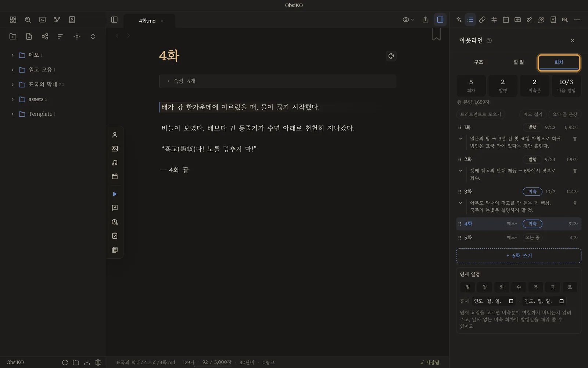Open the search magnifier in left ribbon

(28, 20)
